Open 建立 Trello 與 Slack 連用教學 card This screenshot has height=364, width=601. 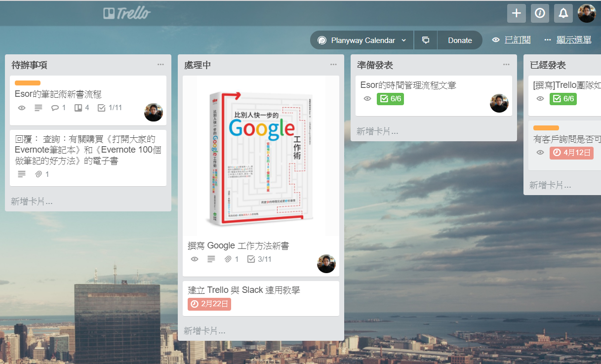point(261,298)
